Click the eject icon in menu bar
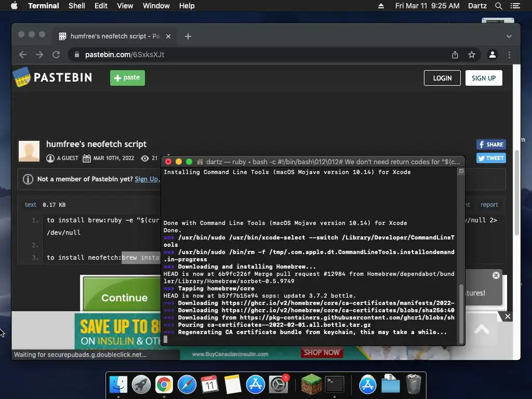 (381, 6)
